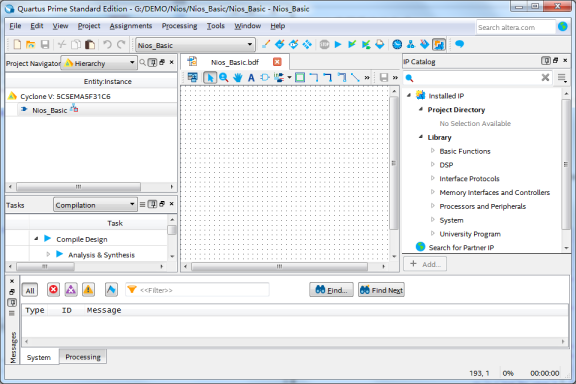Viewport: 576px width, 384px height.
Task: Open the Assignment Editor toolbar icon
Action: coord(280,44)
